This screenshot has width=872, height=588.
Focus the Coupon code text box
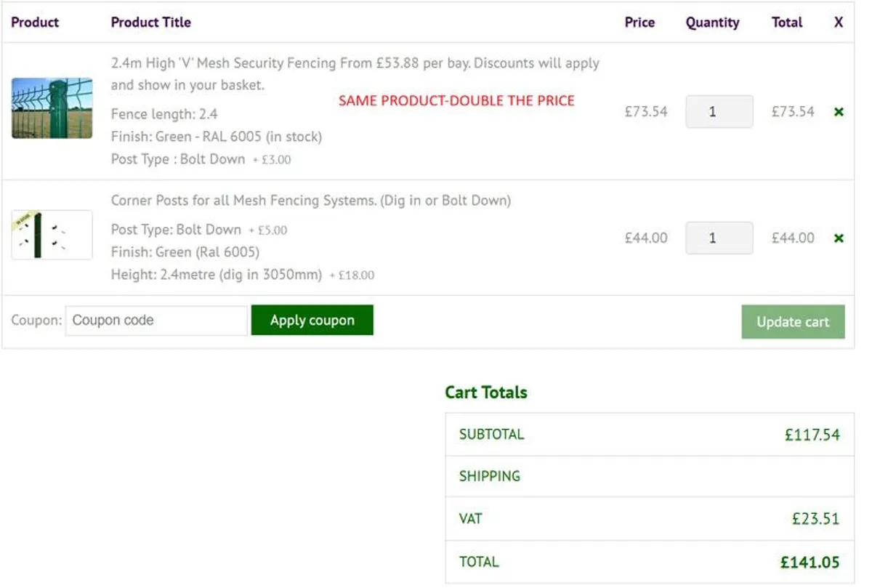point(156,321)
